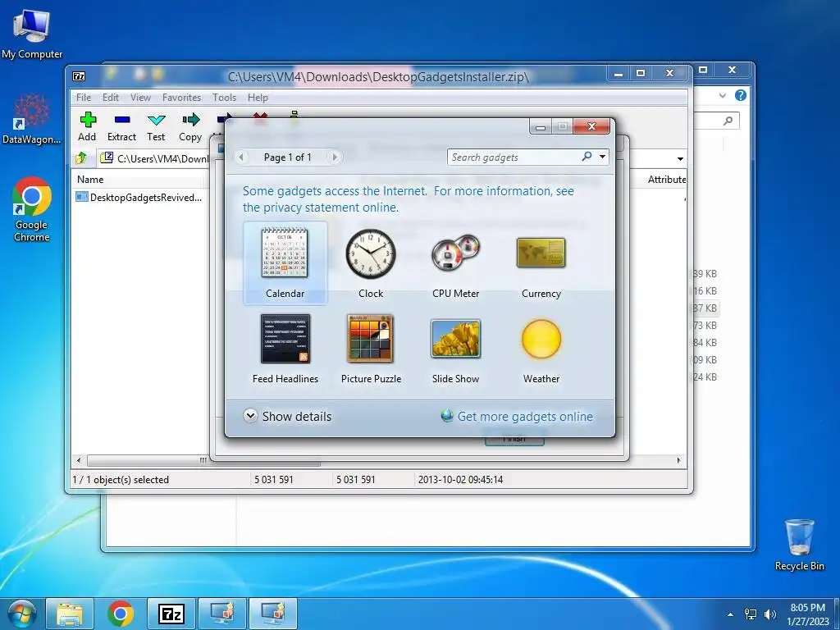This screenshot has height=630, width=840.
Task: Open the Recycle Bin
Action: 799,545
